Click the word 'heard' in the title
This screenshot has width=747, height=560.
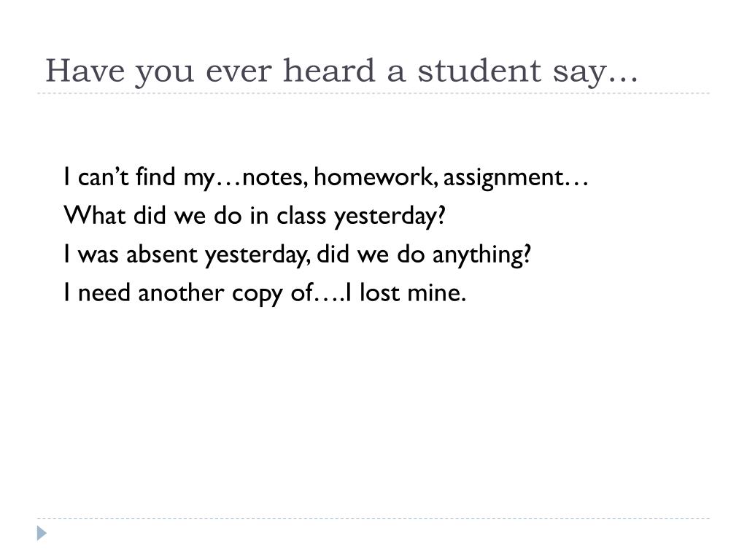pyautogui.click(x=329, y=70)
